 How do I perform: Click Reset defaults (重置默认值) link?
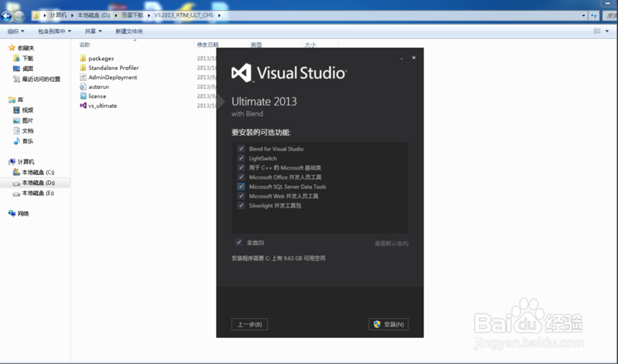pos(391,243)
